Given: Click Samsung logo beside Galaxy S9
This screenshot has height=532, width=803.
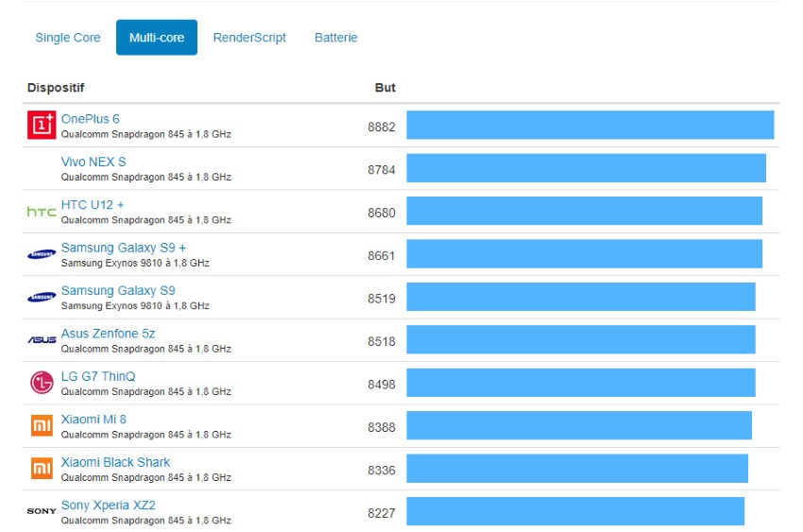Looking at the screenshot, I should [x=42, y=297].
